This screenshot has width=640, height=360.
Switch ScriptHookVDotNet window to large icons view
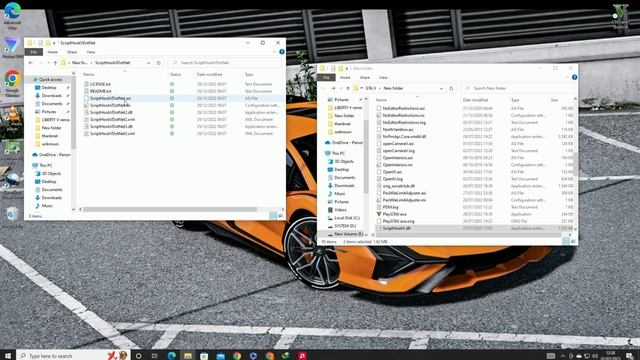pos(281,215)
